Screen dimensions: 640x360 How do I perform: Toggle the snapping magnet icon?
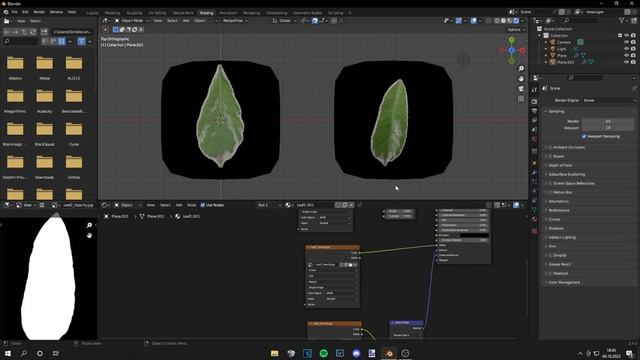pyautogui.click(x=315, y=20)
